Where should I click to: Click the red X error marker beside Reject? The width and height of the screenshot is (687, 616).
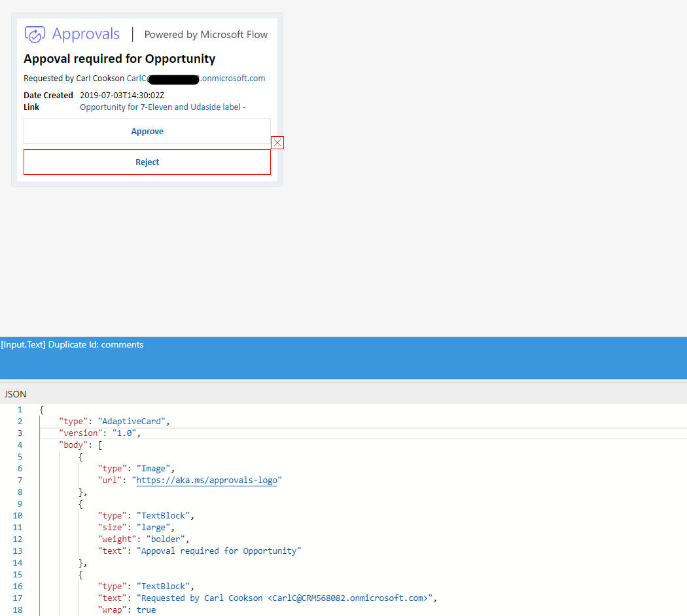pos(277,143)
